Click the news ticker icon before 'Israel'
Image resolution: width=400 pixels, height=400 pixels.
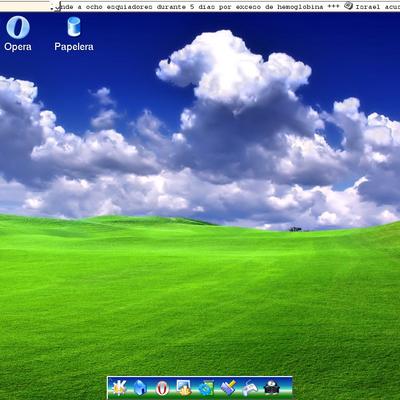(348, 6)
